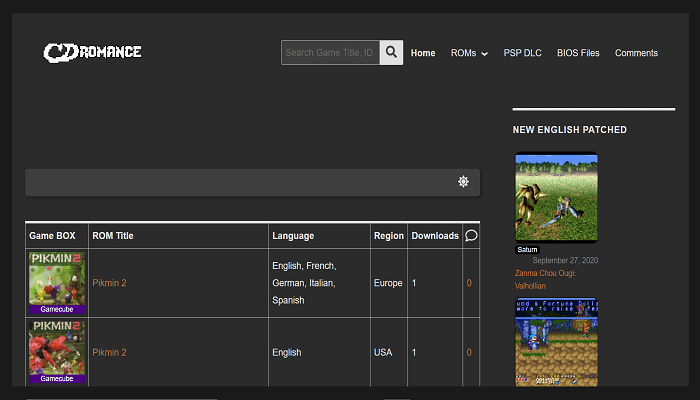This screenshot has height=400, width=700.
Task: Open comments count 0 for Europe row
Action: click(469, 283)
